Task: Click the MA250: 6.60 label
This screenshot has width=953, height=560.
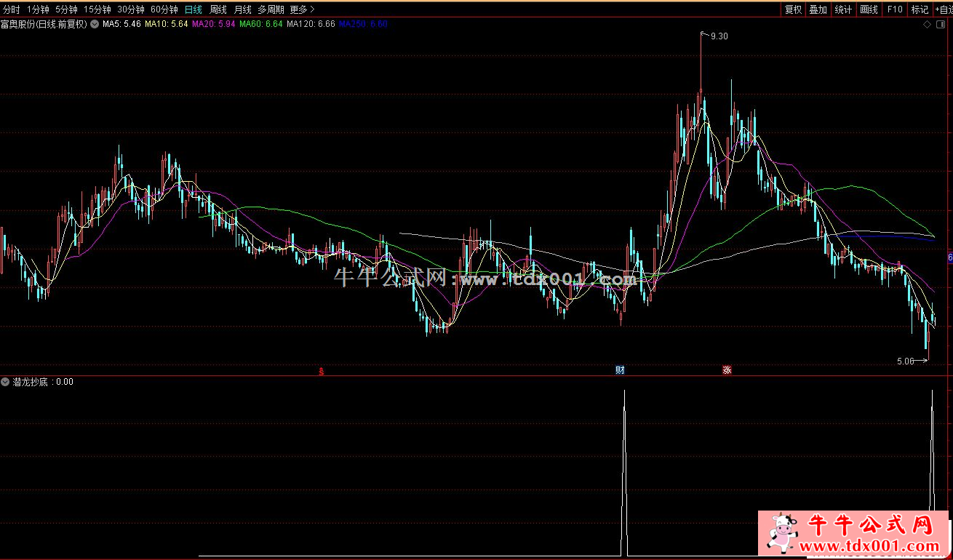Action: [x=363, y=24]
